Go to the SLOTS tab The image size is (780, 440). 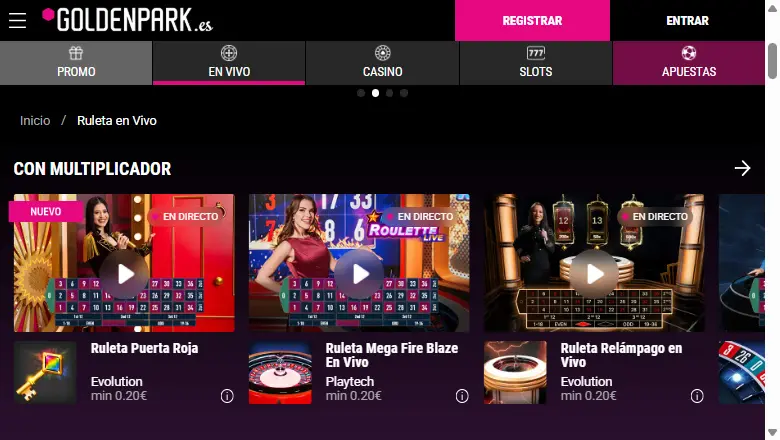coord(536,63)
